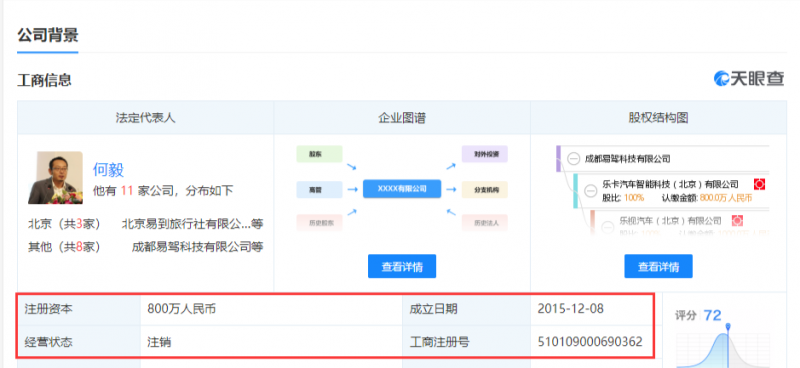Select the 工商注册号 value 510109000690362

click(590, 341)
